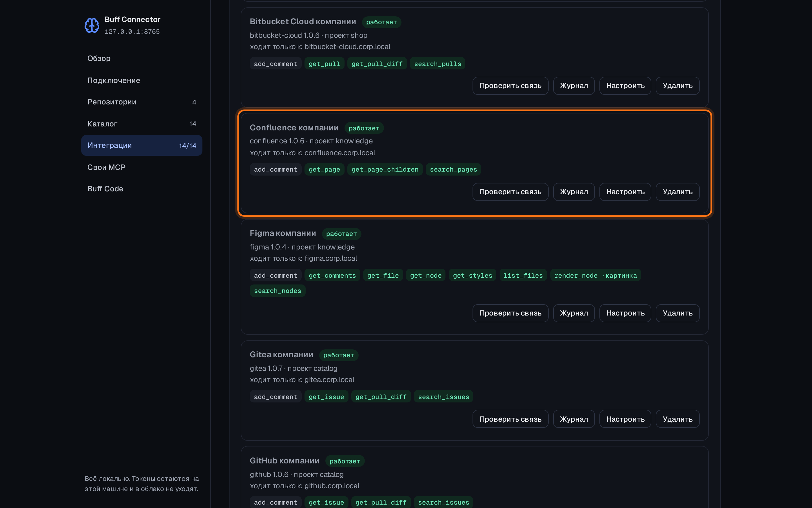The height and width of the screenshot is (508, 812).
Task: Click the get_page_children tool tag
Action: pyautogui.click(x=385, y=169)
